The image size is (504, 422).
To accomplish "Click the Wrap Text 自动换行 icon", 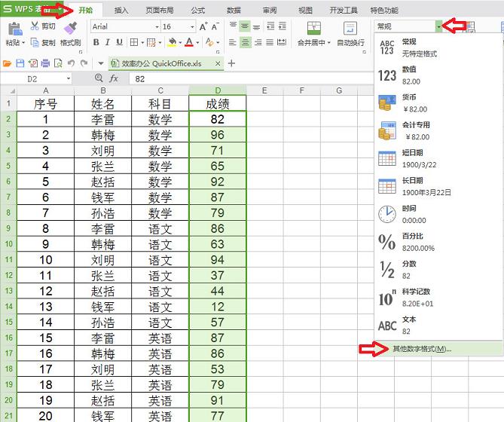I will [350, 29].
